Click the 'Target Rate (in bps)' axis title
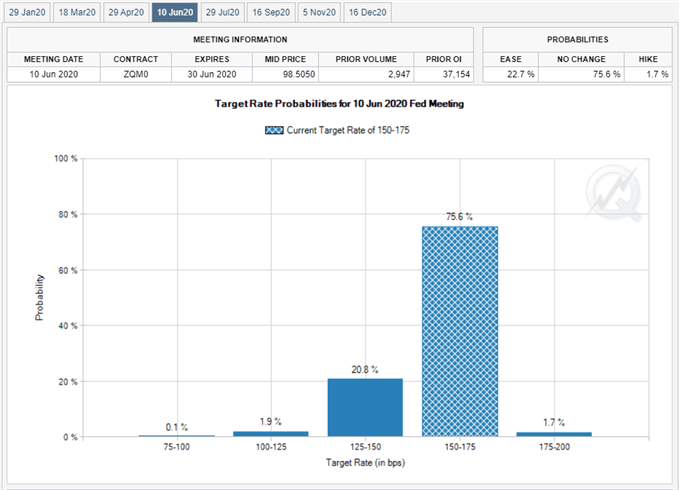679x490 pixels. pyautogui.click(x=365, y=463)
